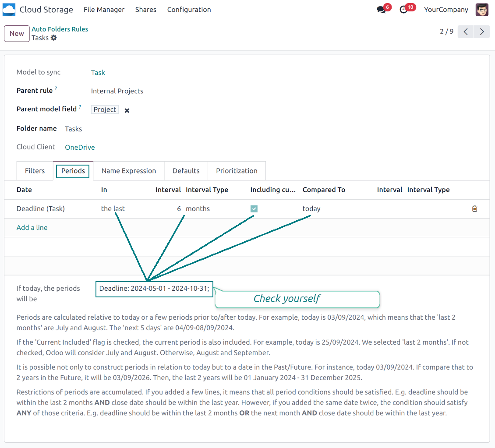Open the File Manager menu
The image size is (495, 448).
point(104,10)
